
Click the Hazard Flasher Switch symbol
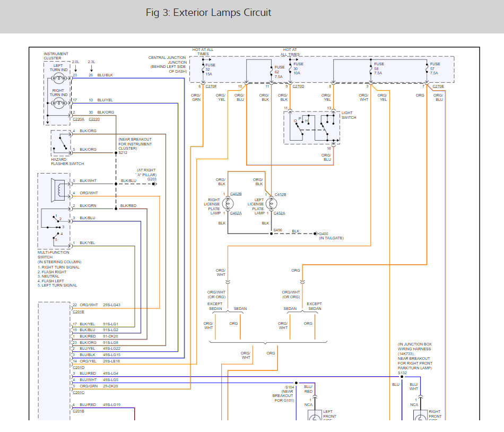[61, 143]
